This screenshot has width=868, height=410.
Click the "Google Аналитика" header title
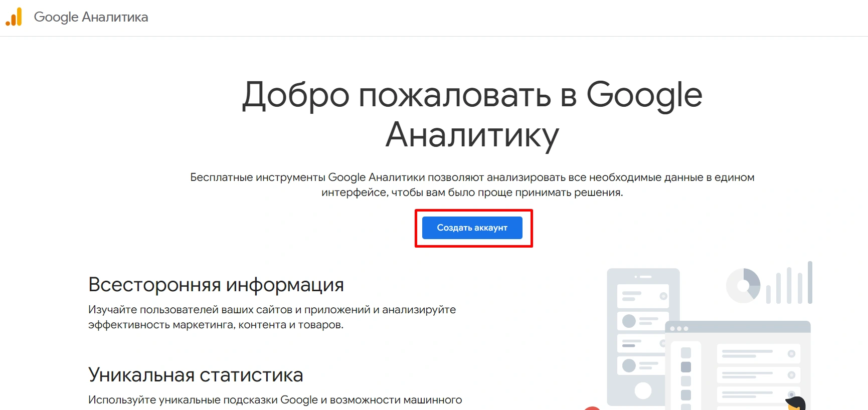tap(91, 17)
